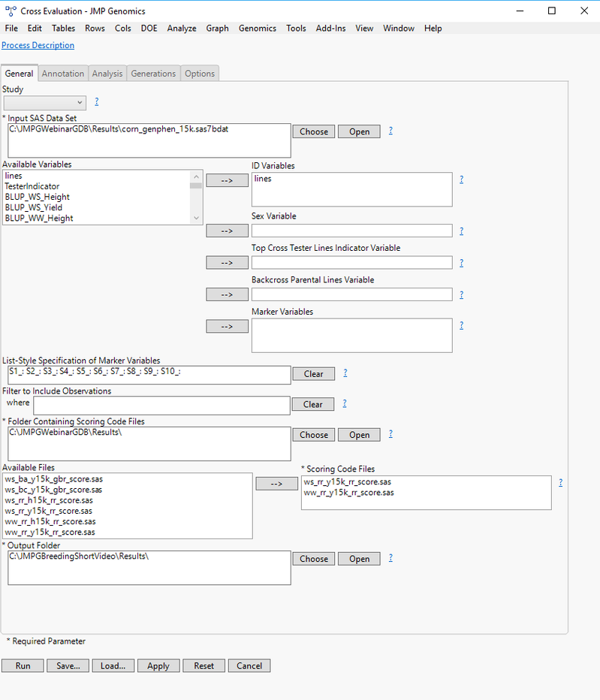Open the Options tab
The width and height of the screenshot is (600, 700).
[200, 74]
